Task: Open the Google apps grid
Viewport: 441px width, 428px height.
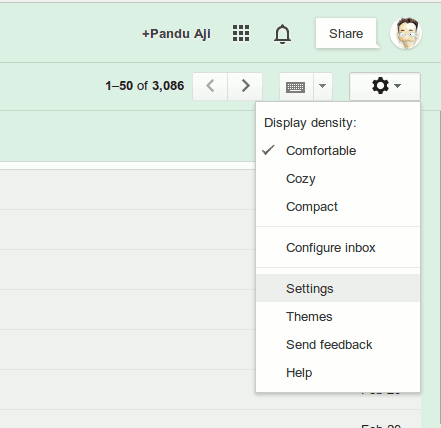Action: (x=241, y=33)
